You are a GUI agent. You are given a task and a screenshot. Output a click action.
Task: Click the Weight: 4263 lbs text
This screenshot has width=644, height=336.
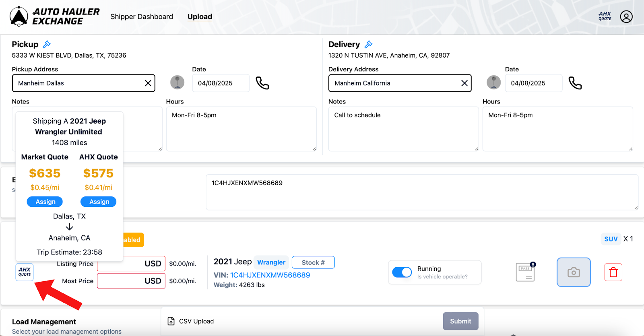239,285
